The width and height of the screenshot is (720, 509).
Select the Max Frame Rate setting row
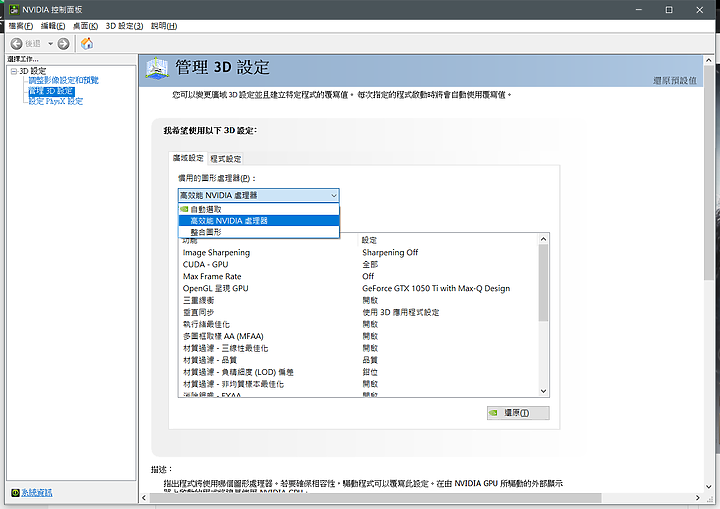tap(358, 277)
